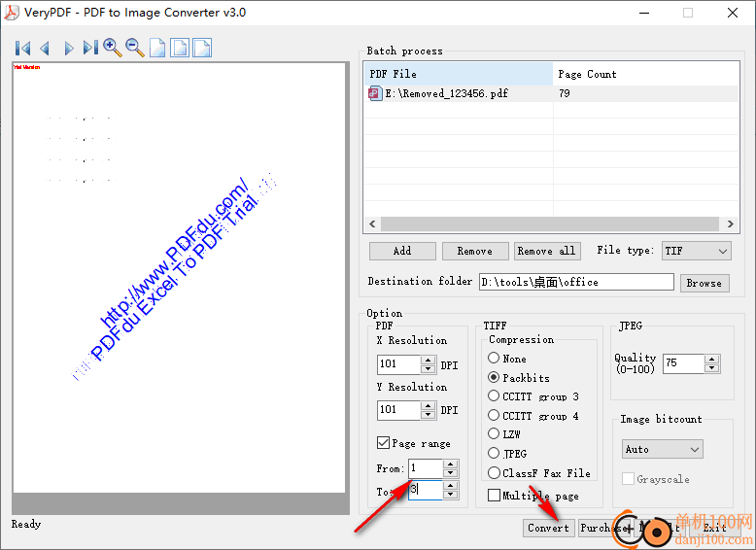The image size is (756, 550).
Task: Click the Exit button
Action: 714,528
